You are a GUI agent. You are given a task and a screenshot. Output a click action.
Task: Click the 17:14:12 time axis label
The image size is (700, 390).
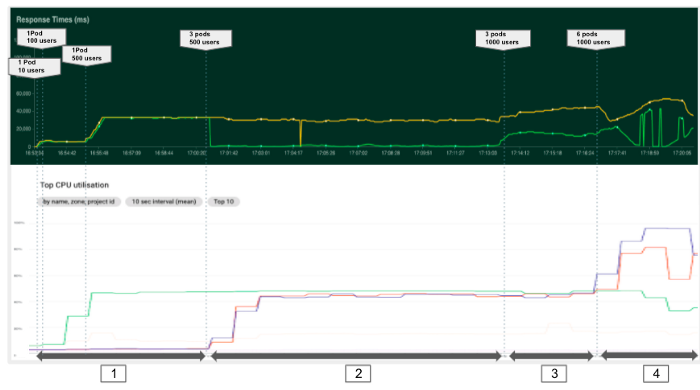pyautogui.click(x=520, y=153)
